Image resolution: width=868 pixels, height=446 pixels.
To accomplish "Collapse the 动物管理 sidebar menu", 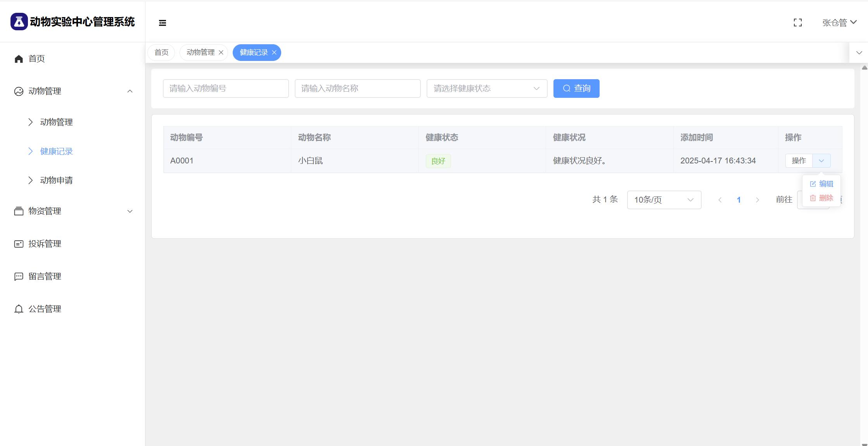I will [x=130, y=91].
